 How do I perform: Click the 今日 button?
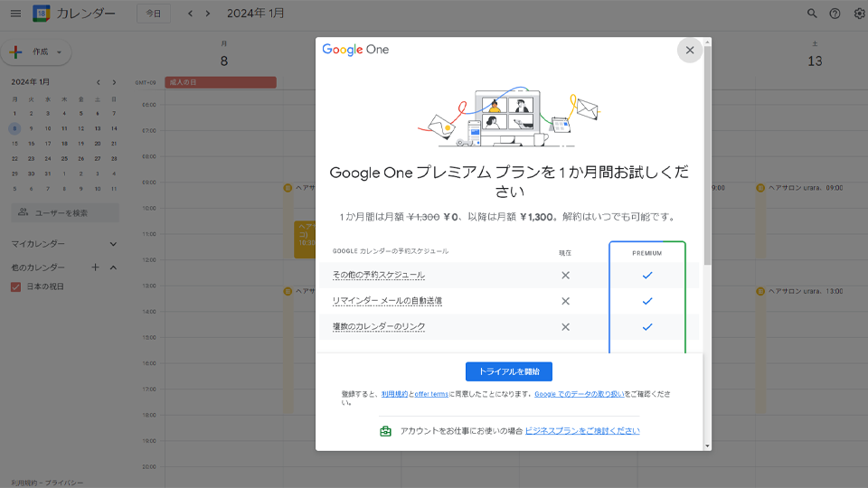[x=154, y=14]
